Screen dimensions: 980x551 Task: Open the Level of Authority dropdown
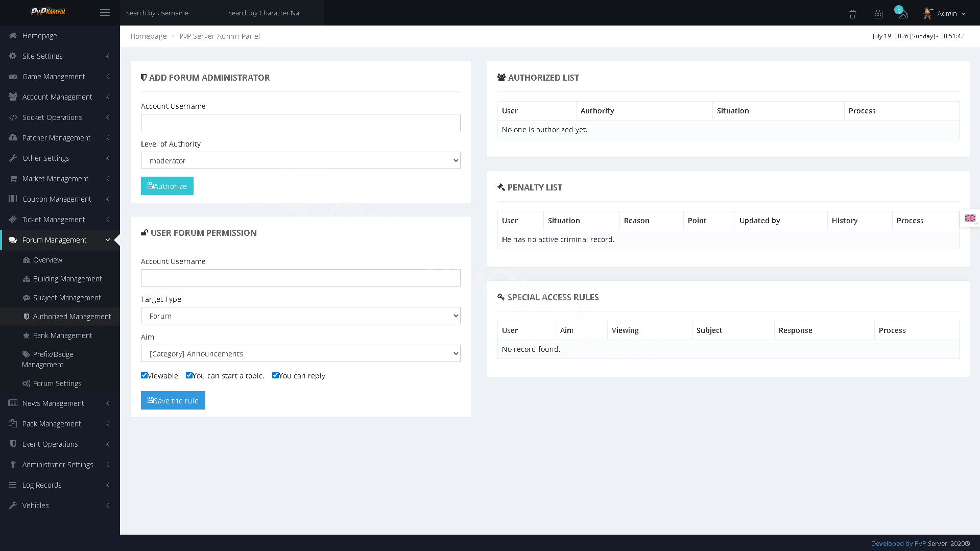click(x=300, y=160)
